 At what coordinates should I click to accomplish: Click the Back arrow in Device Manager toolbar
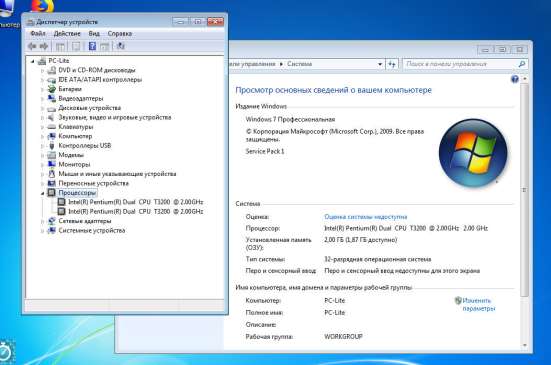click(x=32, y=46)
